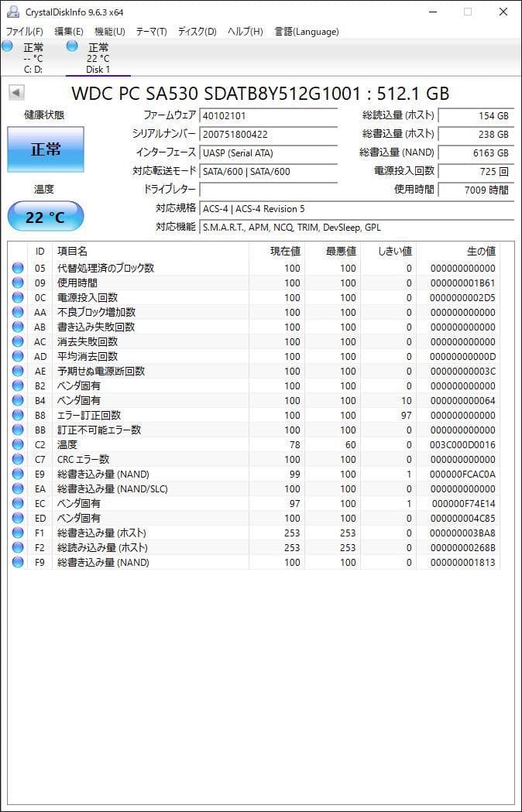Click the status icon for エラー訂正回数

click(18, 415)
